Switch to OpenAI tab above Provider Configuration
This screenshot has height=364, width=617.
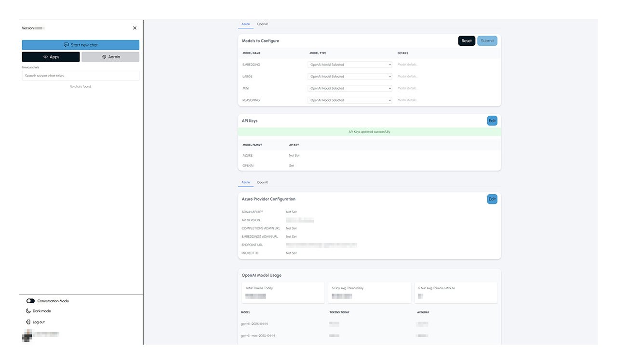[262, 182]
